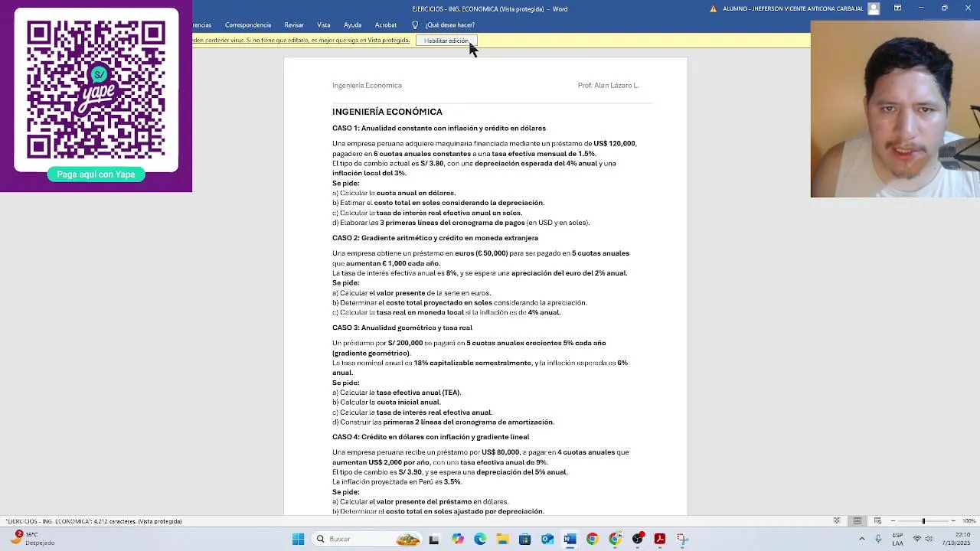Viewport: 980px width, 551px height.
Task: Open the Ayuda ribbon tab
Action: tap(352, 24)
